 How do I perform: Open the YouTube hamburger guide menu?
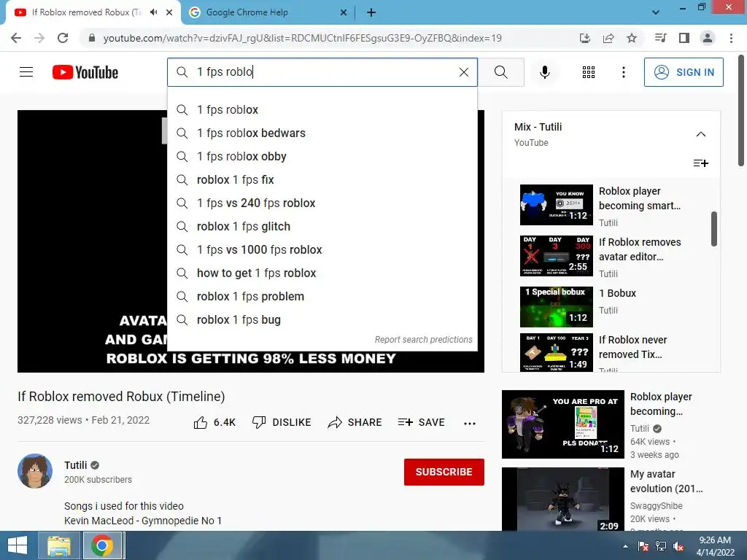(x=26, y=72)
